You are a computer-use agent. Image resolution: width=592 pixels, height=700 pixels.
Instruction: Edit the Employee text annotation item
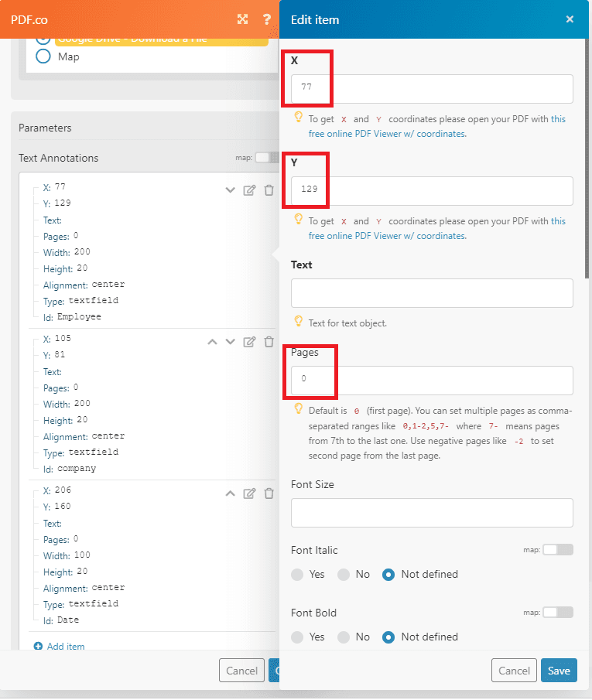pyautogui.click(x=249, y=190)
